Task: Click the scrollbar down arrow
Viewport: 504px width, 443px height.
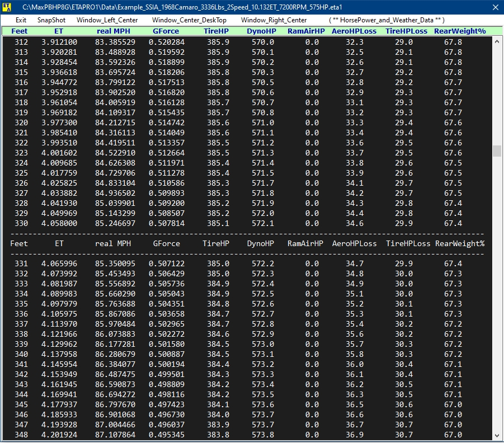Action: (497, 436)
